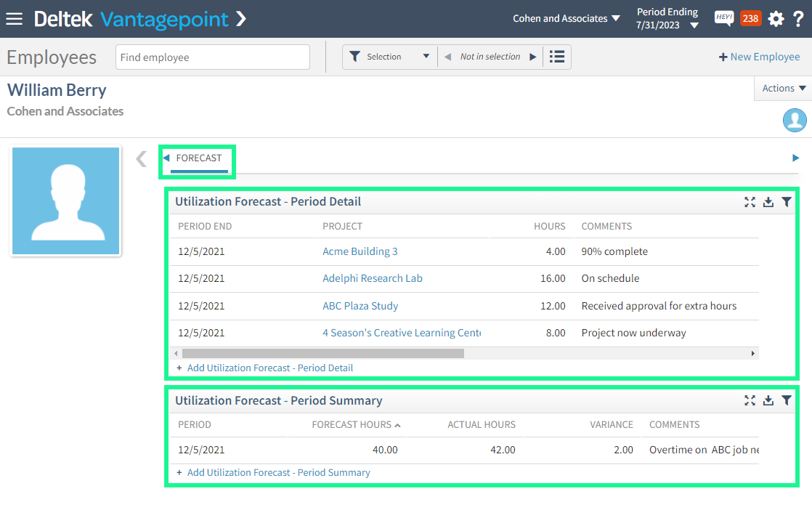Click 'Received approval for extra hours' cell

(x=659, y=306)
